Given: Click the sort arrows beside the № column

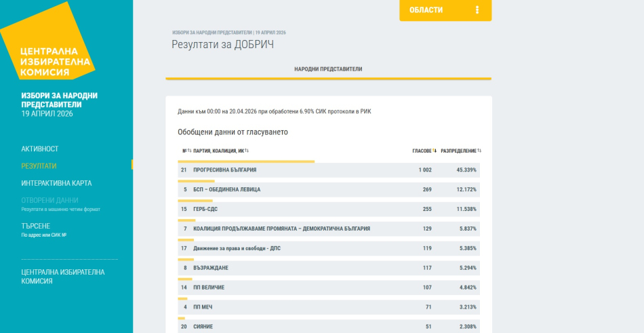Looking at the screenshot, I should (189, 151).
